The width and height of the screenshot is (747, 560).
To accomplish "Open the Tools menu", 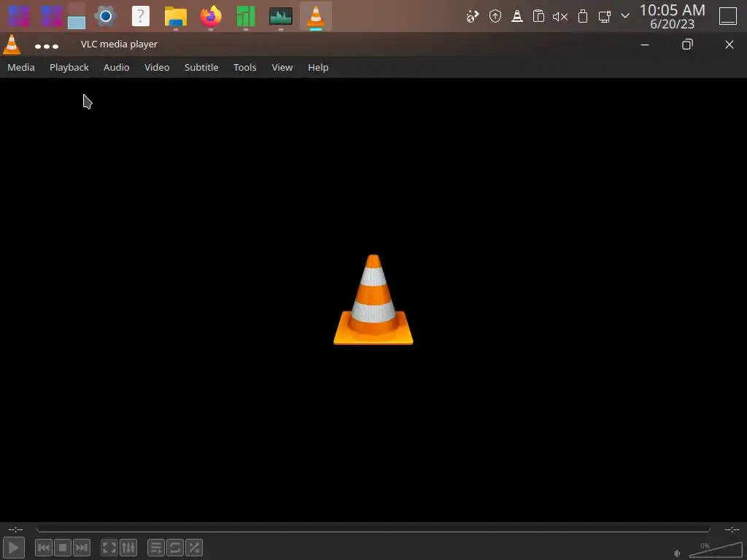I will pyautogui.click(x=245, y=67).
